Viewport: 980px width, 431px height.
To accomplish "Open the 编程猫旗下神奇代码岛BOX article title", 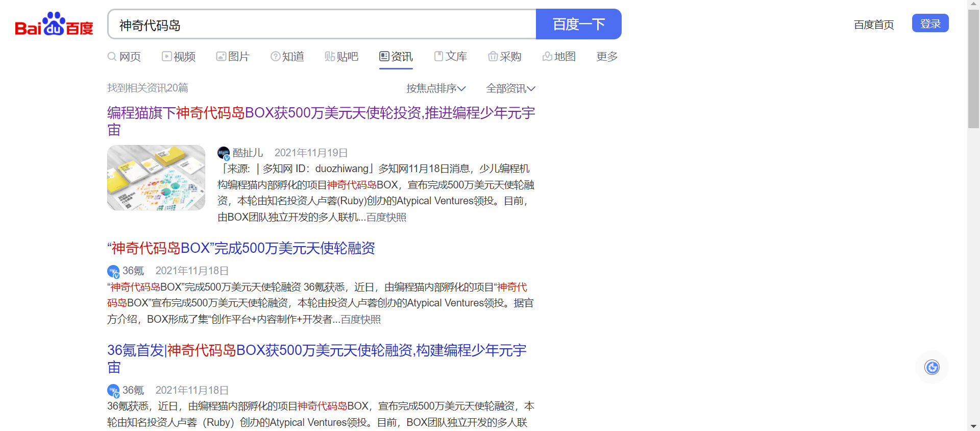I will [321, 121].
